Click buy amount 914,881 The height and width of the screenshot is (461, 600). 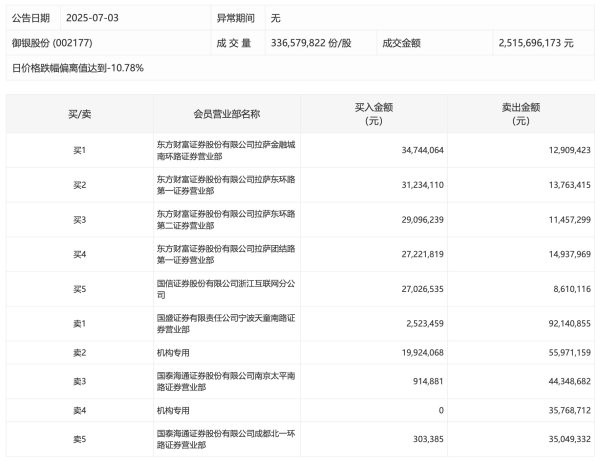[428, 382]
